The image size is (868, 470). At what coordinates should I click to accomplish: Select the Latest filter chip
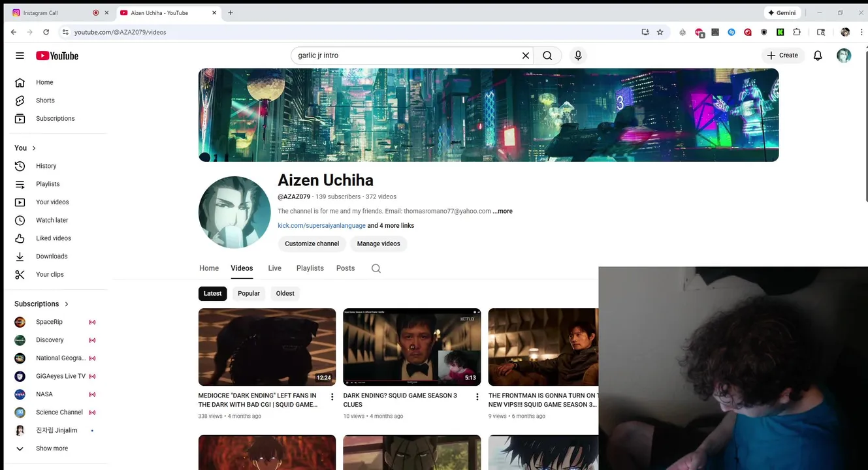coord(212,294)
